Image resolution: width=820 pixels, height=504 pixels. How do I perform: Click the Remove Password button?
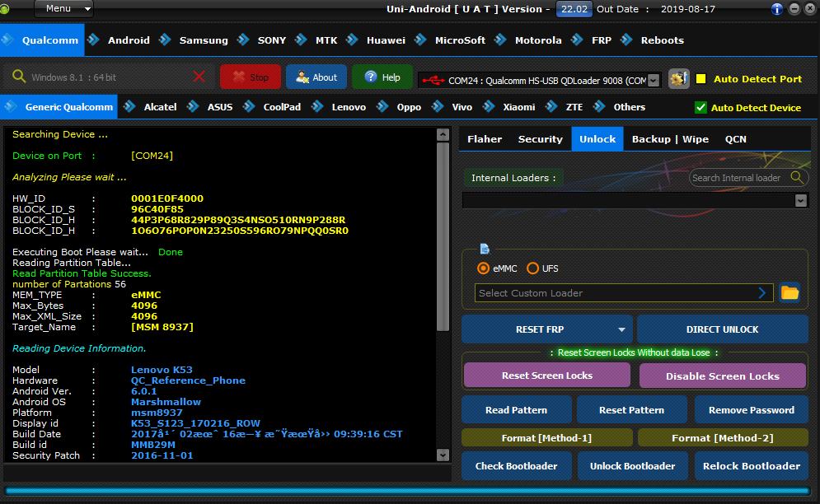tap(751, 410)
